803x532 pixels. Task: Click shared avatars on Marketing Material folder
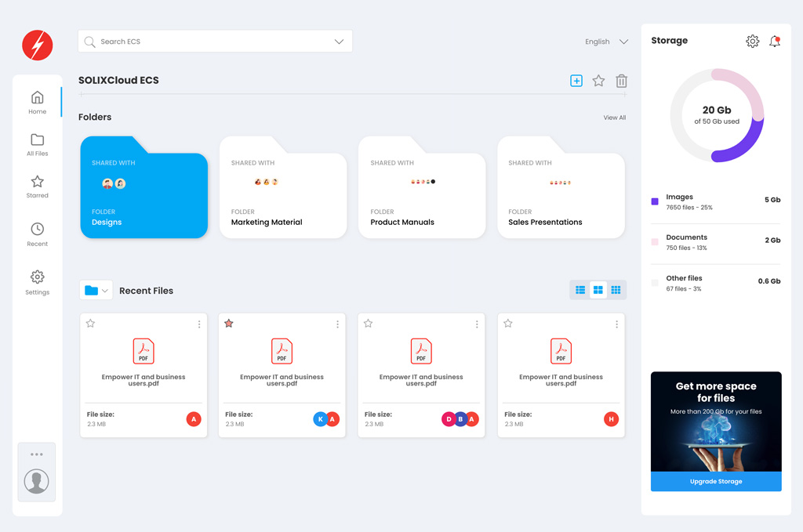(x=267, y=182)
